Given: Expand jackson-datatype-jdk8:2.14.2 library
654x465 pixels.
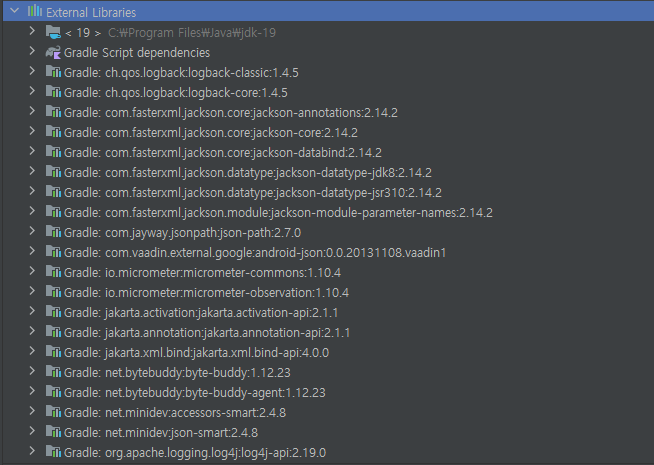Looking at the screenshot, I should 32,171.
